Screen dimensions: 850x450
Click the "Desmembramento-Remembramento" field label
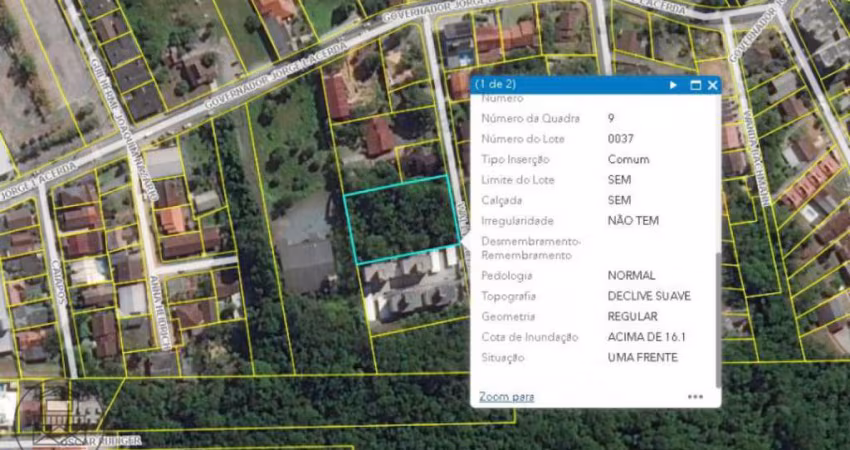click(531, 248)
